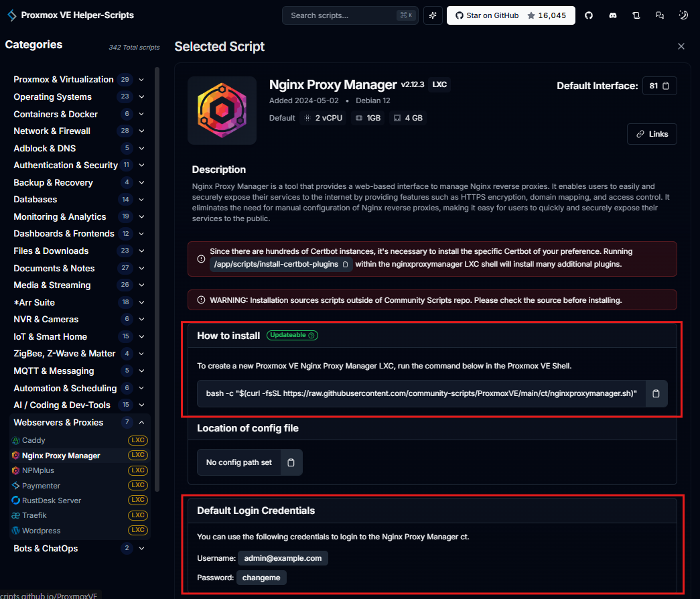This screenshot has height=599, width=700.
Task: Expand NVR & Cameras category
Action: [80, 320]
